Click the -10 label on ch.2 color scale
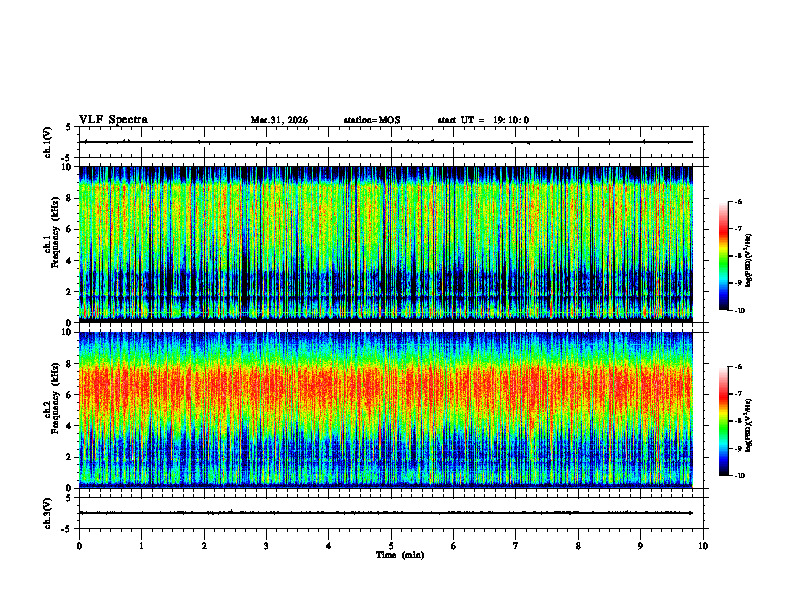 [x=738, y=476]
